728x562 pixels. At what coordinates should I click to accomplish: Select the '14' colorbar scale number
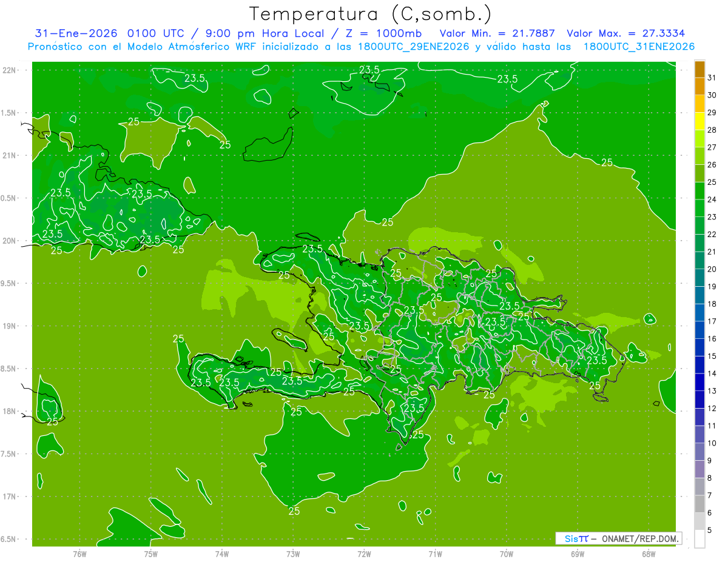712,373
